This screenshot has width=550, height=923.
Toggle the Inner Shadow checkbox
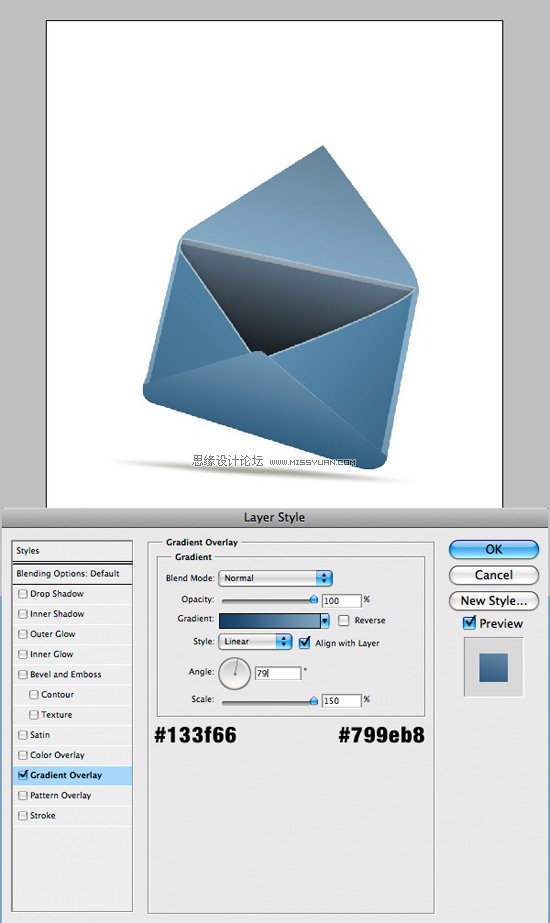pyautogui.click(x=23, y=614)
